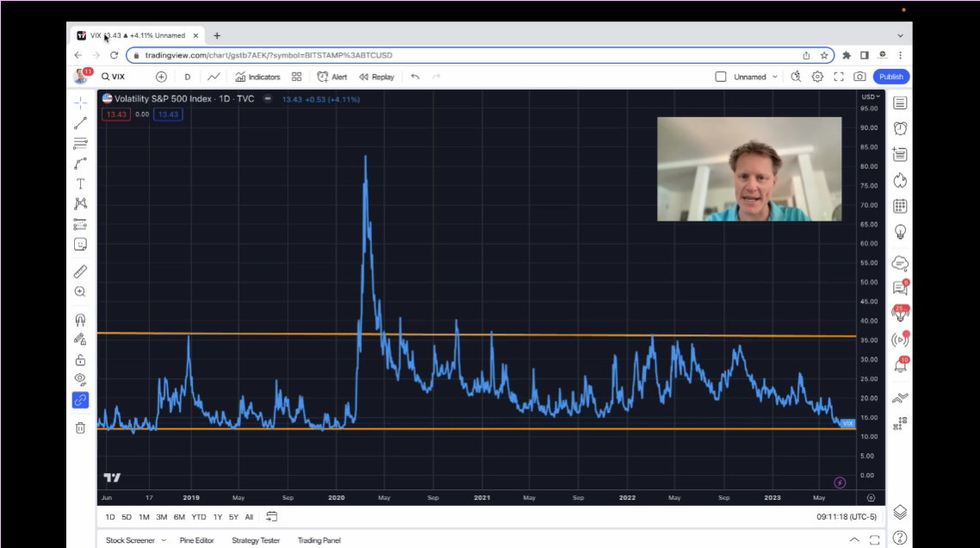Open the Watchlist panel on the right
This screenshot has height=548, width=980.
pyautogui.click(x=899, y=103)
